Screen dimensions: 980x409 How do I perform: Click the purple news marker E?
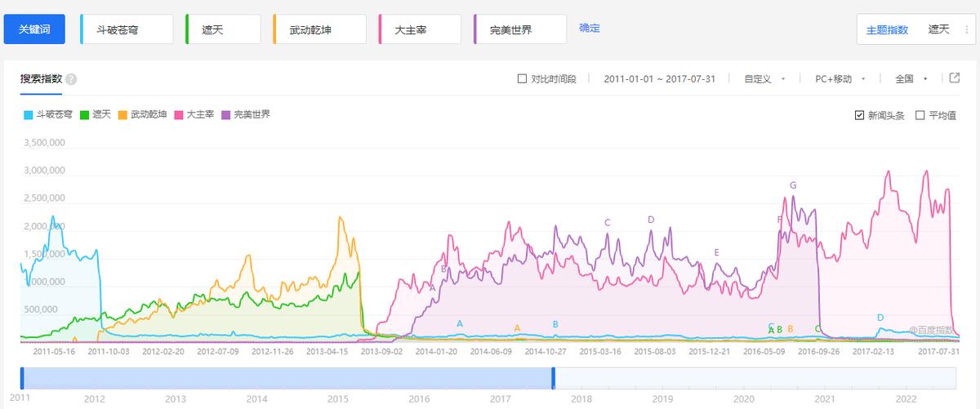click(716, 252)
